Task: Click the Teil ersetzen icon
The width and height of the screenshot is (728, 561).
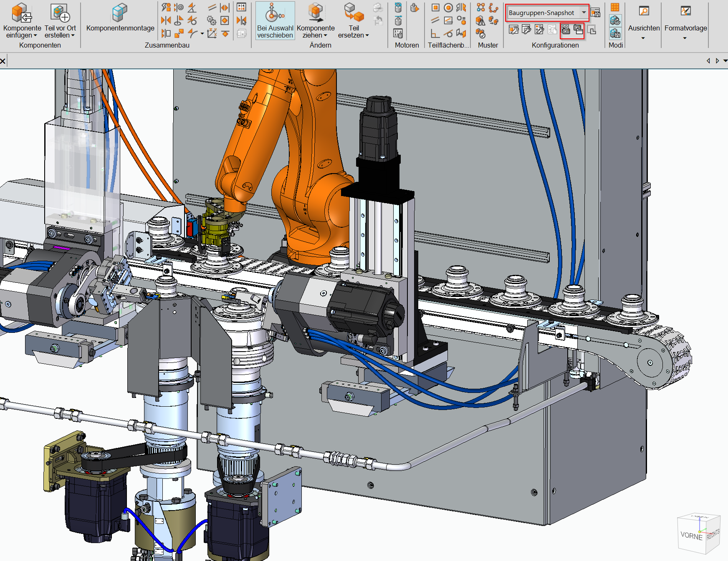Action: pyautogui.click(x=354, y=13)
